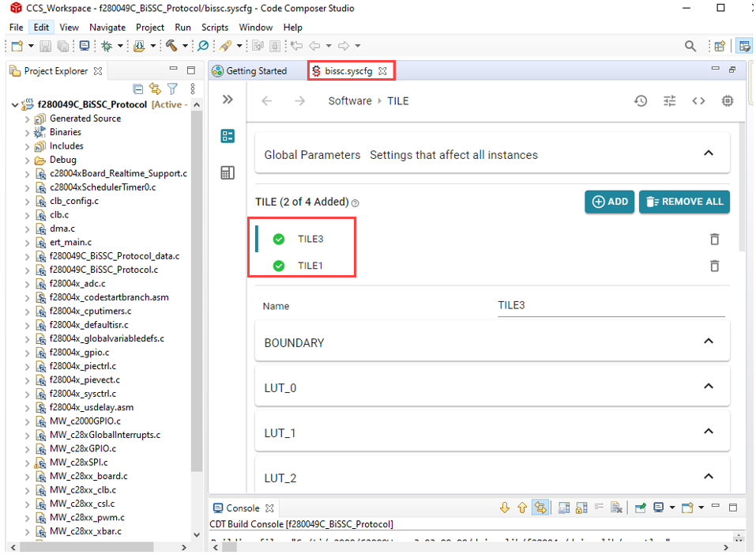
Task: Open the calculator icon in SysConfig sidebar
Action: (x=228, y=173)
